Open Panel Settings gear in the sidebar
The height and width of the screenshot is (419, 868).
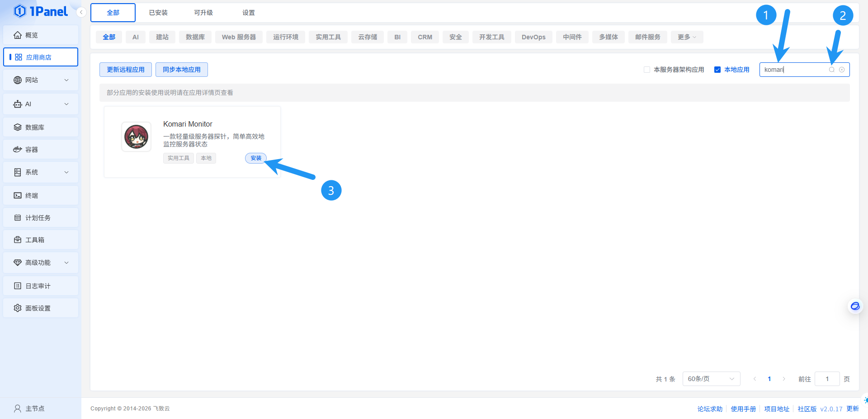pos(18,308)
